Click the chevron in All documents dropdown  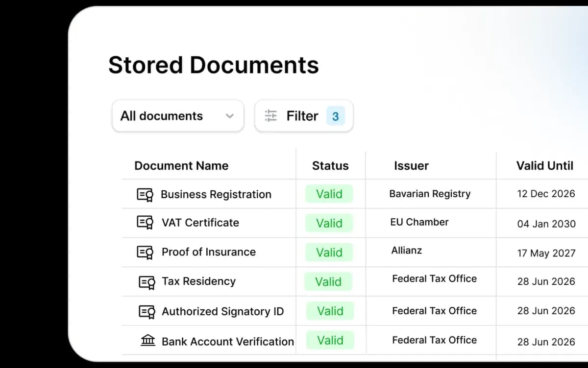[x=229, y=116]
